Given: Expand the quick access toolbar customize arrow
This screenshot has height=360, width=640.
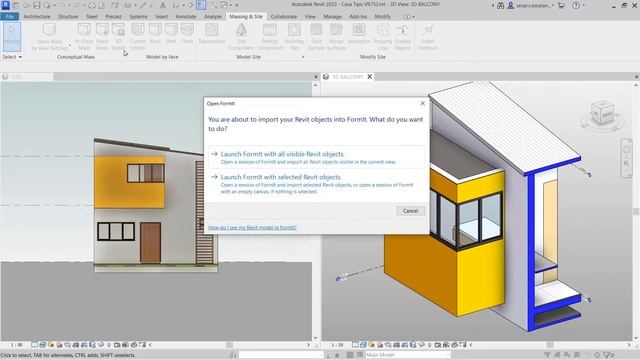Looking at the screenshot, I should click(x=237, y=5).
